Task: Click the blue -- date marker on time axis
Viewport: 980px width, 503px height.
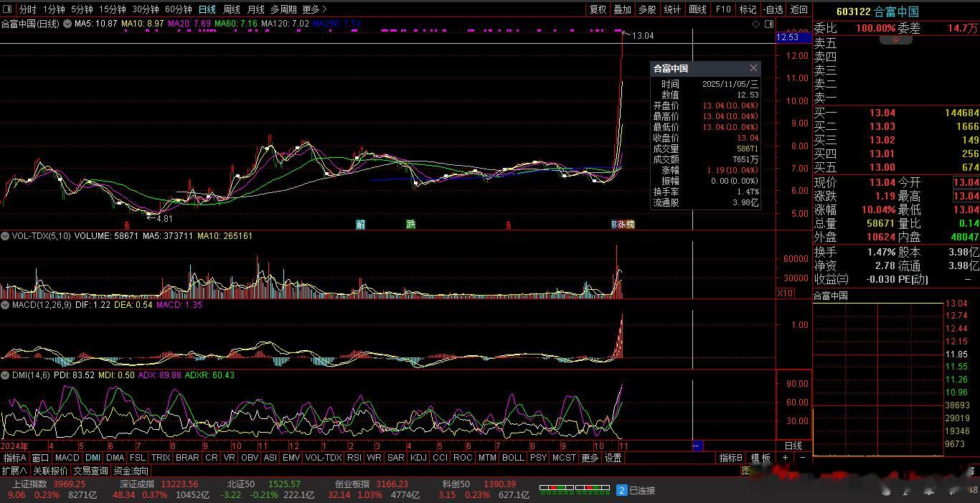Action: tap(696, 446)
